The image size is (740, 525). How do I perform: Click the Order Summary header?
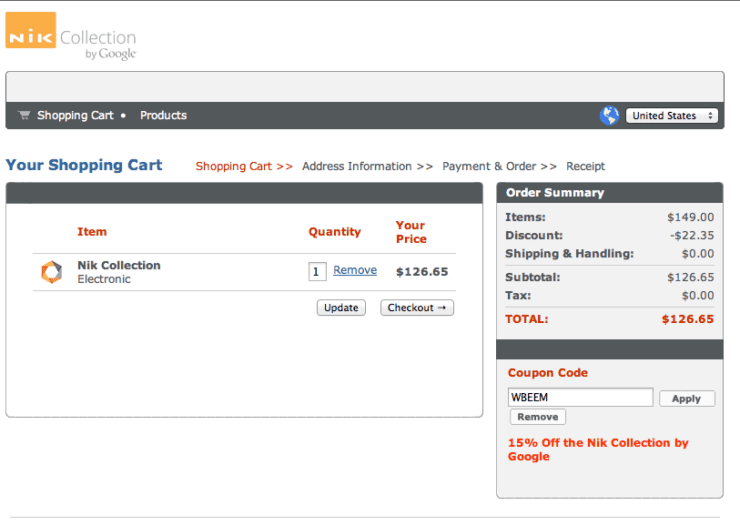(x=555, y=193)
